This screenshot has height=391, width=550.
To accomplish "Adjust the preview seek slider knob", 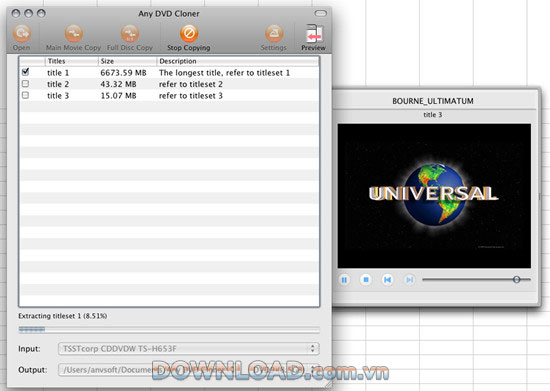I will coord(516,279).
